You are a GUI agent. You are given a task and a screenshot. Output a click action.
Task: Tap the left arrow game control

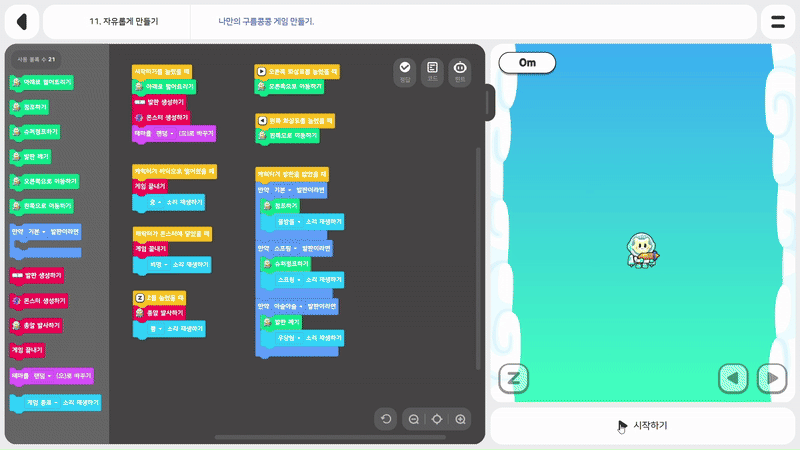click(x=733, y=378)
